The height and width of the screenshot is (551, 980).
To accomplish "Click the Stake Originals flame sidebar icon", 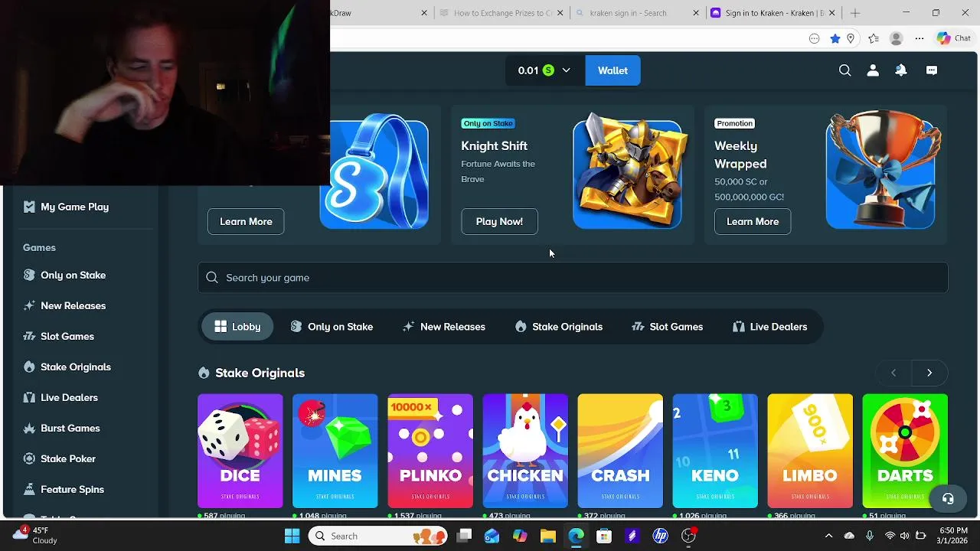I will coord(29,367).
